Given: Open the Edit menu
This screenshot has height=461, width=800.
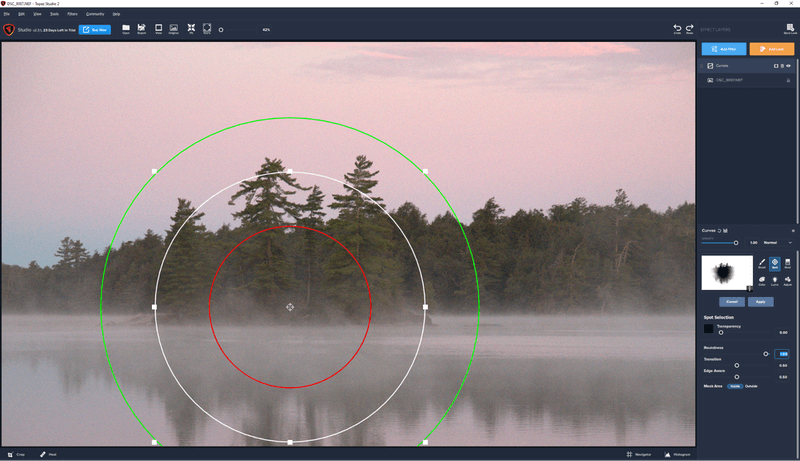Looking at the screenshot, I should click(x=21, y=14).
